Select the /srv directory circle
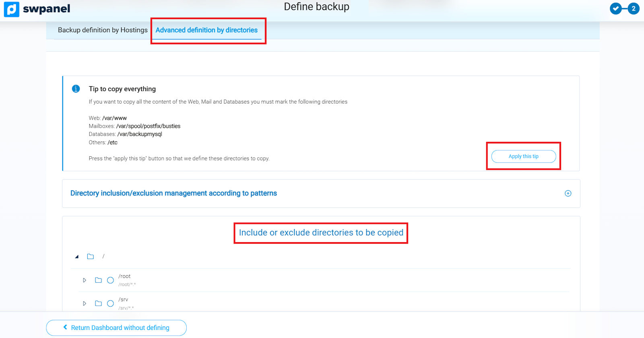 pos(110,303)
